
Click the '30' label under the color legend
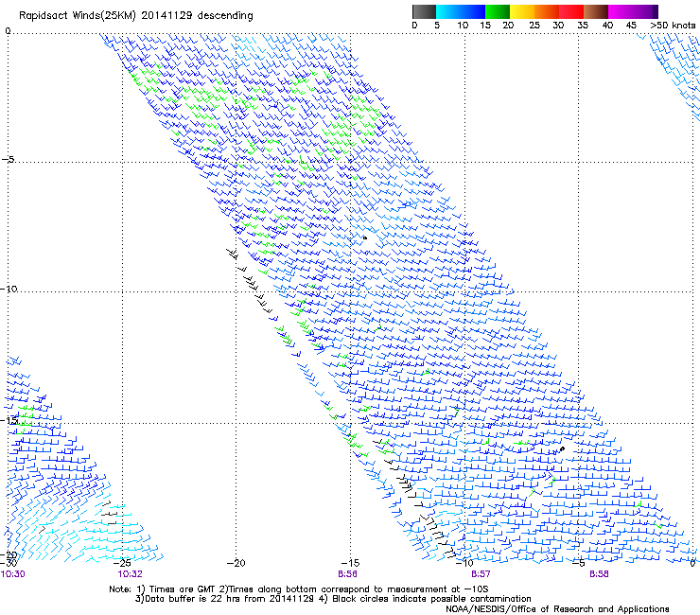point(558,26)
